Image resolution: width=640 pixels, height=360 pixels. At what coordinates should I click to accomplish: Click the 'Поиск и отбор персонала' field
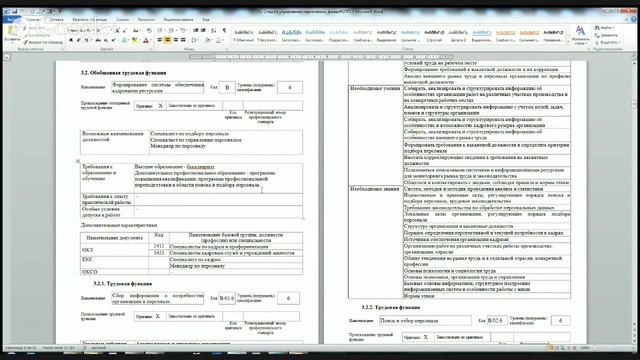tap(425, 320)
